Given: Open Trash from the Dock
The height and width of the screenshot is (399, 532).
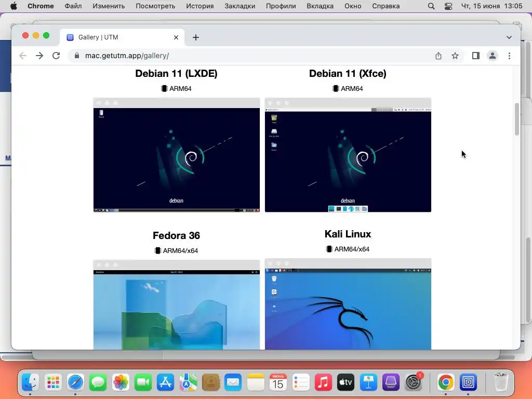Looking at the screenshot, I should [500, 383].
